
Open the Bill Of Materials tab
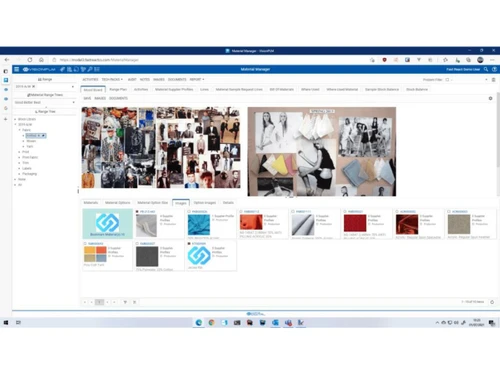[282, 89]
